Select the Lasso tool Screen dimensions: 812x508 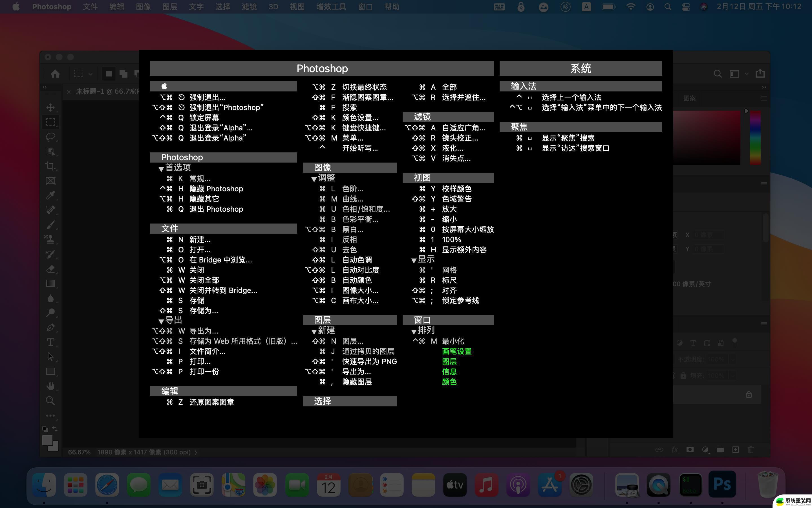pos(50,137)
